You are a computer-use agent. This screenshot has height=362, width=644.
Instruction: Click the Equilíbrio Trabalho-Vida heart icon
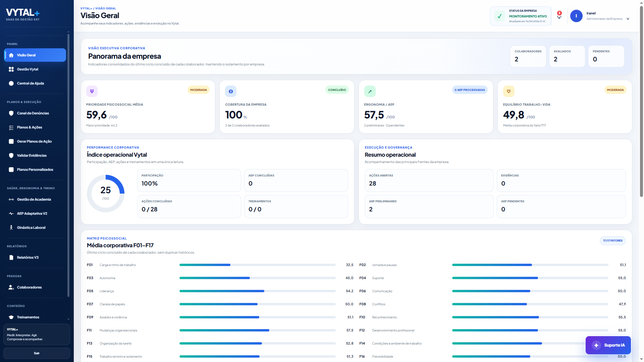(508, 91)
